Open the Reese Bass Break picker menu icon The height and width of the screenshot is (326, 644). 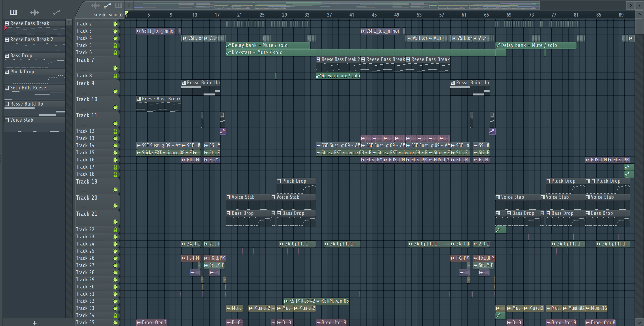coord(7,23)
